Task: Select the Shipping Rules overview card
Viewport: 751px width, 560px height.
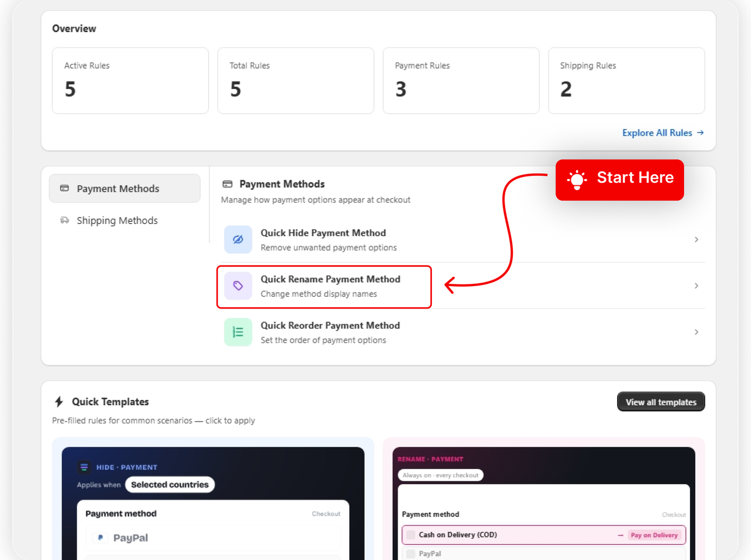Action: click(627, 80)
